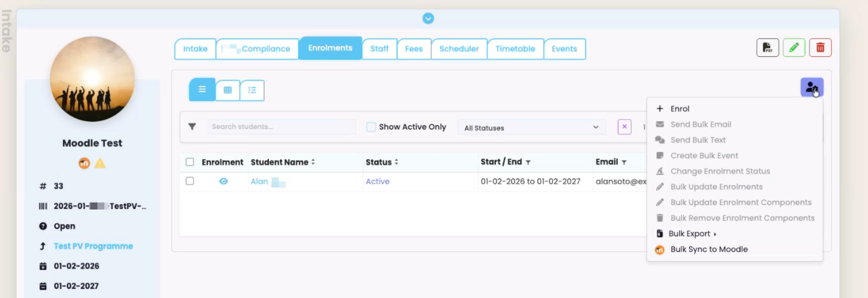Open the Compliance tab
The image size is (868, 298).
[x=257, y=49]
